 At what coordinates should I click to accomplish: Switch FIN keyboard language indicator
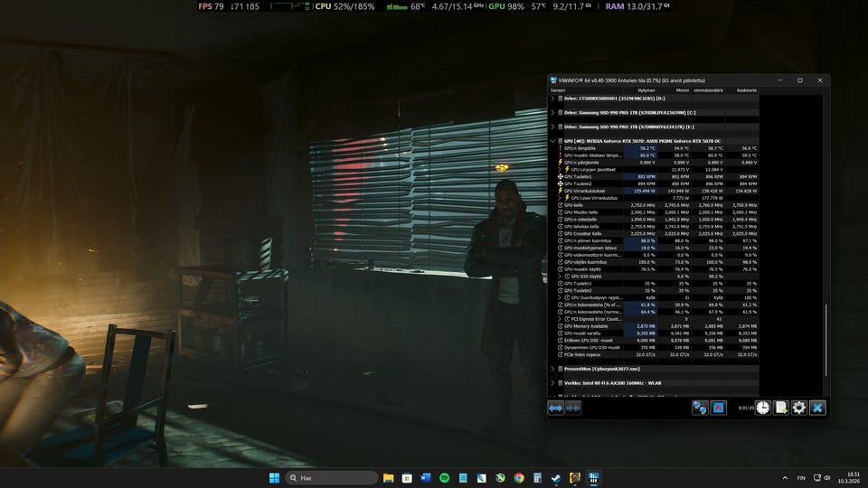click(x=801, y=478)
